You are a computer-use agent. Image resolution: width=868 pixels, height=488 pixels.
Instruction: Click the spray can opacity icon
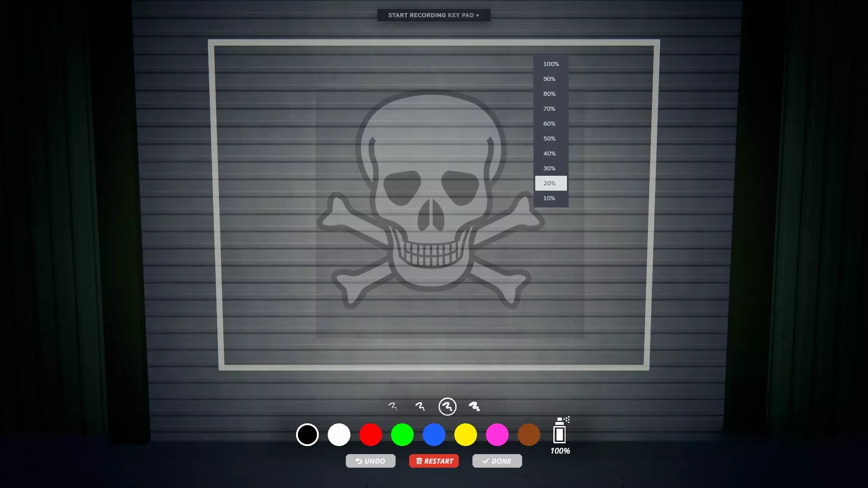[560, 431]
